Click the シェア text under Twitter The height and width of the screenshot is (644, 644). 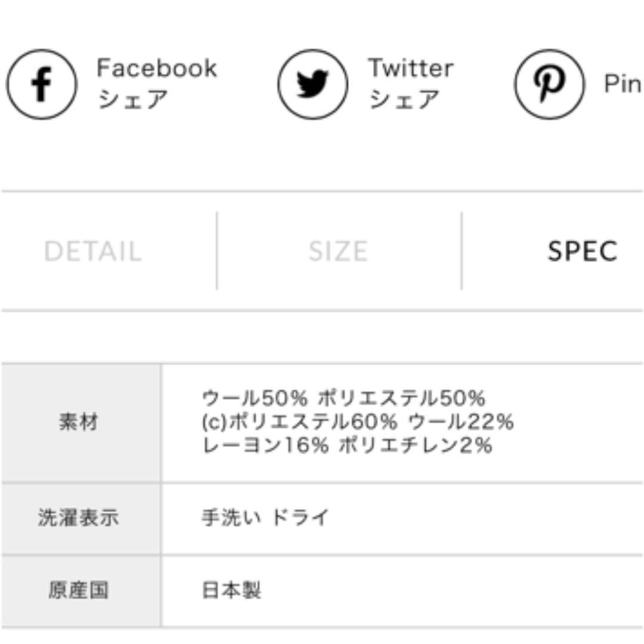coord(404,100)
